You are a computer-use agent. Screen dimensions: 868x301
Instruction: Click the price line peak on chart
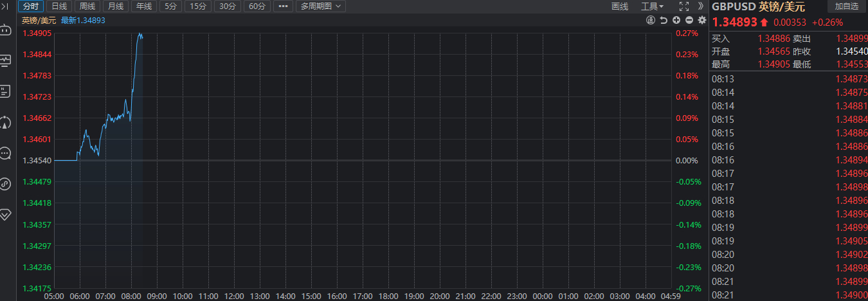point(140,34)
